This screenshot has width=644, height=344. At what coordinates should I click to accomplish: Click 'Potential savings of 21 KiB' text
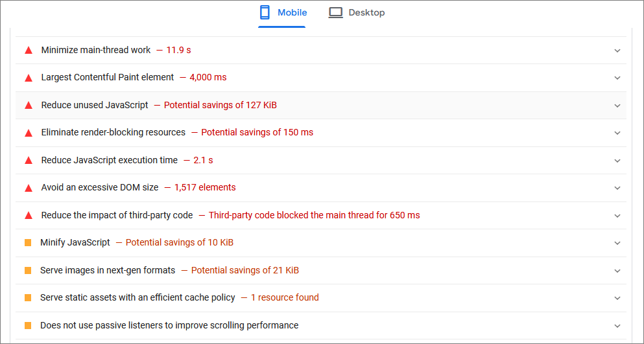244,271
